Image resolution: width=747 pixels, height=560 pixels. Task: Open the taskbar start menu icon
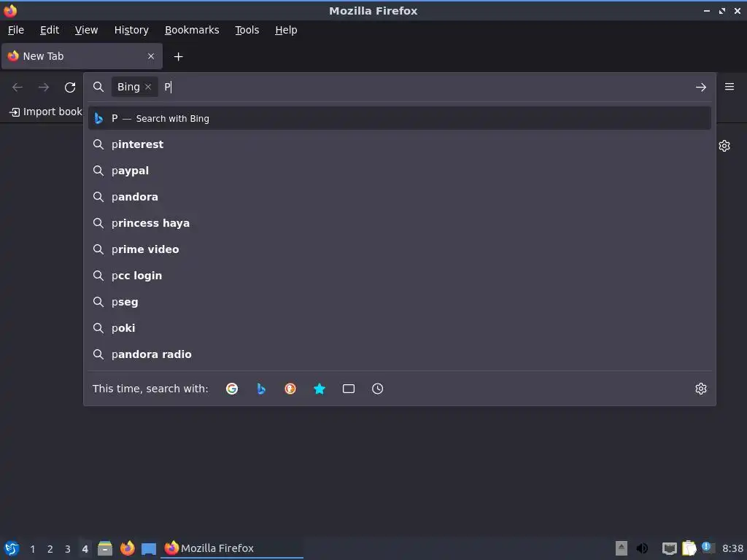coord(12,548)
